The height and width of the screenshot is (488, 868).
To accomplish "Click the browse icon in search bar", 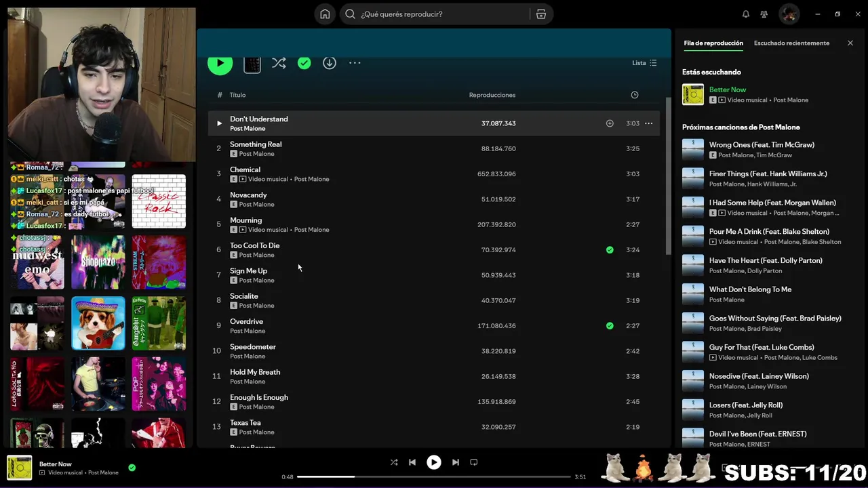I will [x=540, y=14].
